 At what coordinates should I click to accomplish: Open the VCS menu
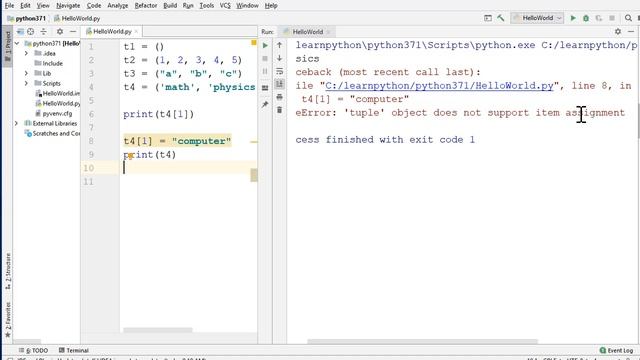[225, 5]
